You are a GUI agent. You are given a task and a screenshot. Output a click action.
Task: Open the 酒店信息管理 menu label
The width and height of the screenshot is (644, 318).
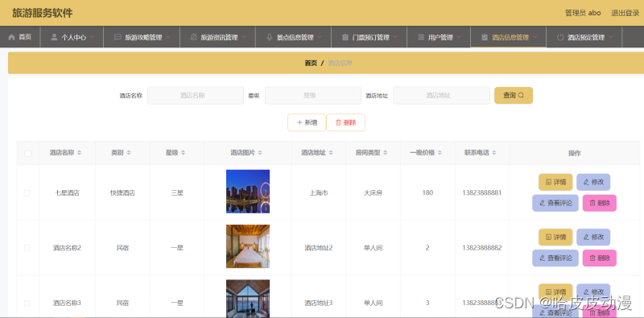tap(510, 37)
